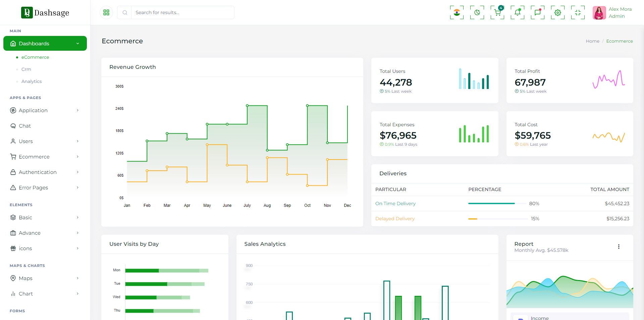
Task: Click Ecommerce breadcrumb link
Action: pyautogui.click(x=620, y=41)
